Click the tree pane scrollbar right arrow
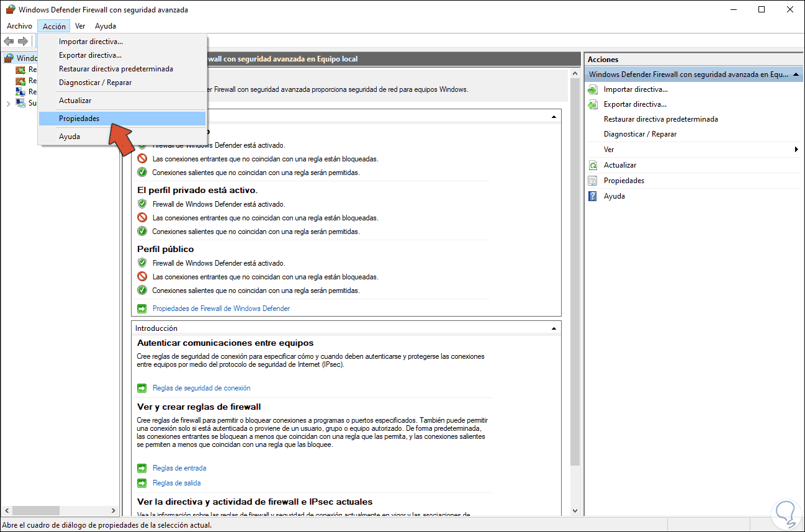Image resolution: width=805 pixels, height=532 pixels. point(114,510)
